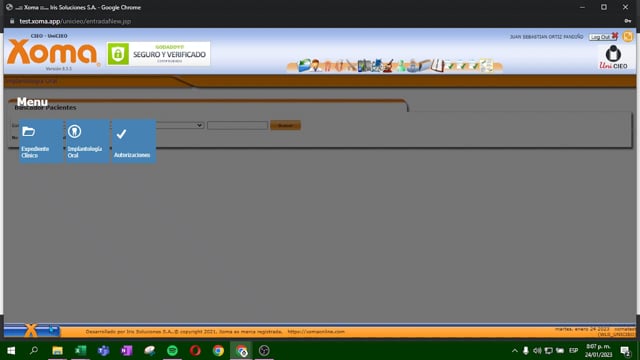Open the Implantología Oral tile
Screen dimensions: 640x360
(x=87, y=141)
